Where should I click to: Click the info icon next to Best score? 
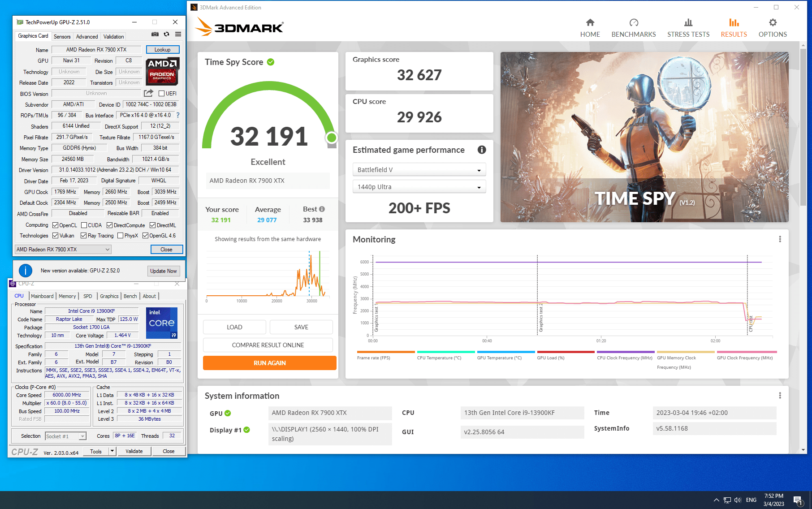point(322,209)
